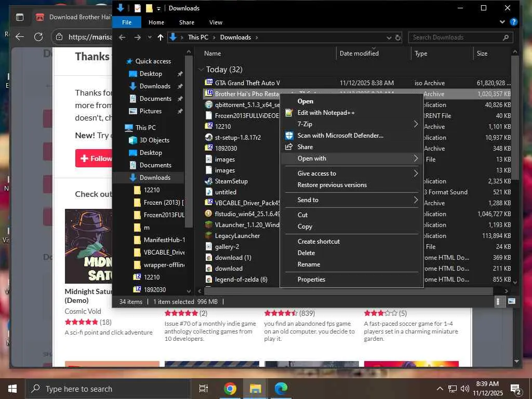Open Windows Start menu
Screen dimensions: 532x399
[x=12, y=389]
